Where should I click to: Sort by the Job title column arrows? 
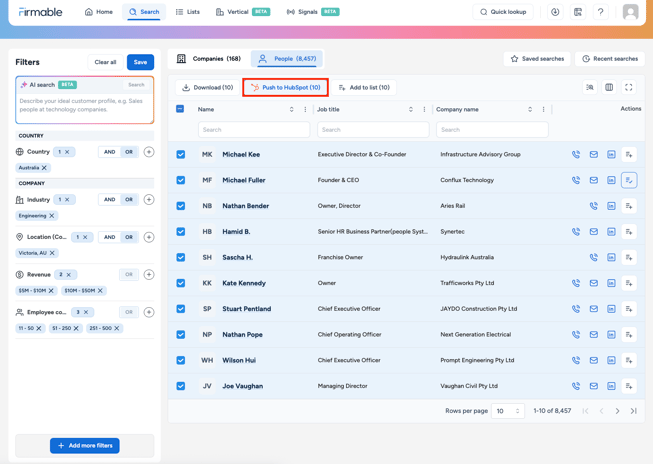(411, 110)
